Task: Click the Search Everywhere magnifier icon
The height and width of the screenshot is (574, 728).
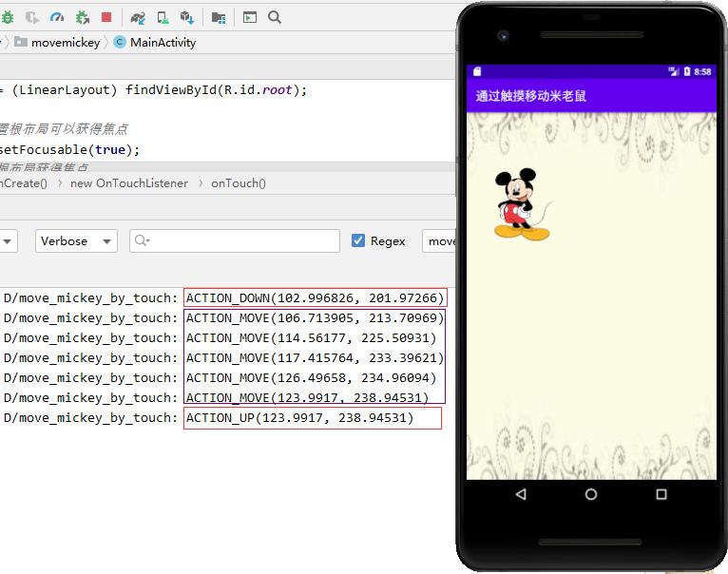Action: tap(275, 18)
